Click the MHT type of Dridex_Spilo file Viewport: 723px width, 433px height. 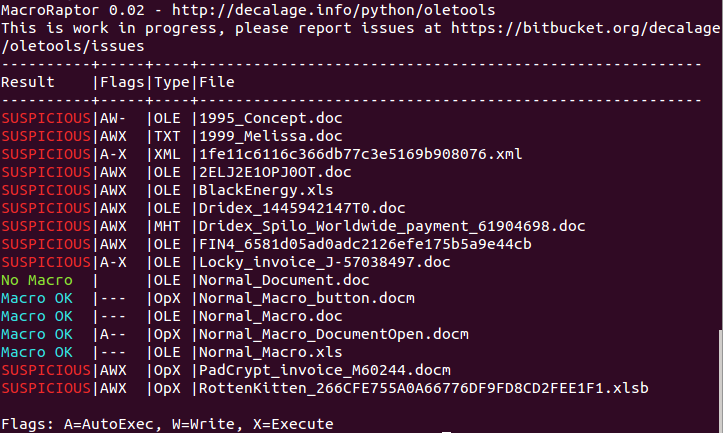pos(167,226)
